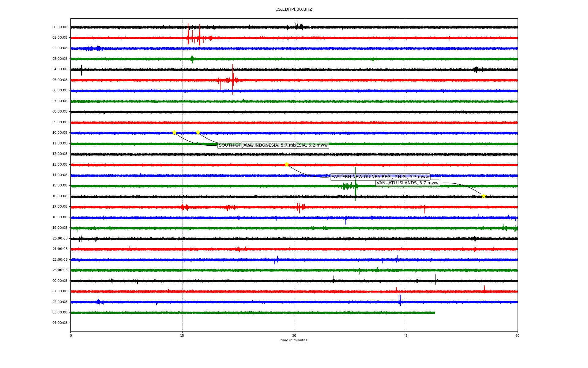Click the second yellow star on the 10:00:08 trace
588x368 pixels.
click(x=198, y=132)
